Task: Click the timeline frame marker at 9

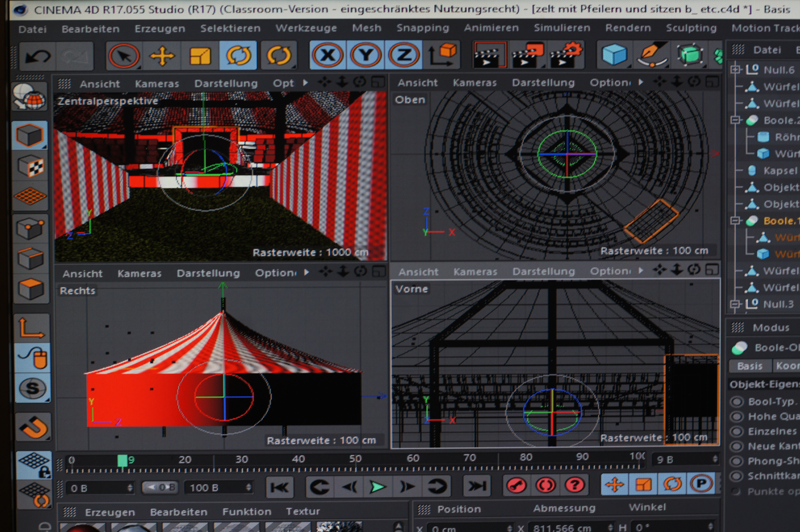Action: 122,461
